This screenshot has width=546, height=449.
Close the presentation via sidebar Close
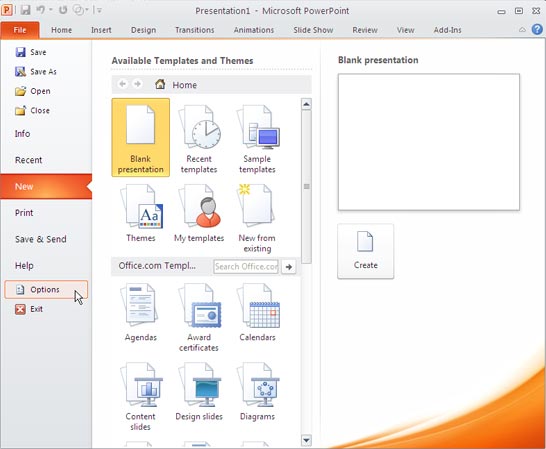click(32, 110)
